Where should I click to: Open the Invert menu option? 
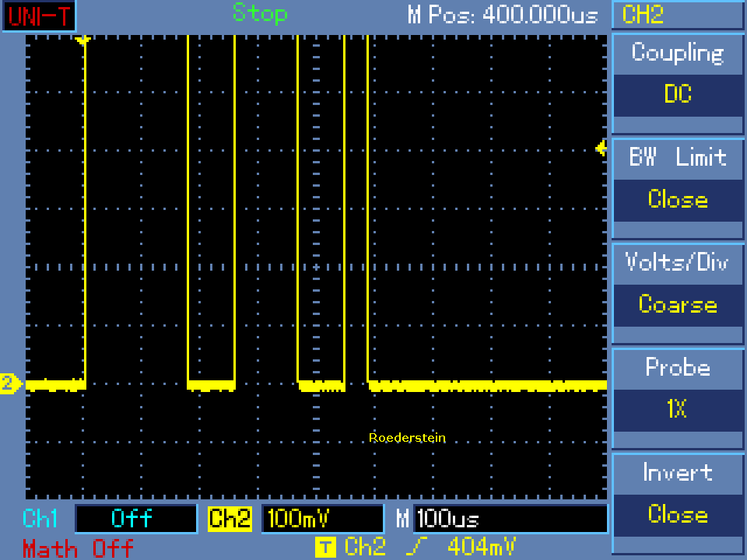click(x=678, y=472)
